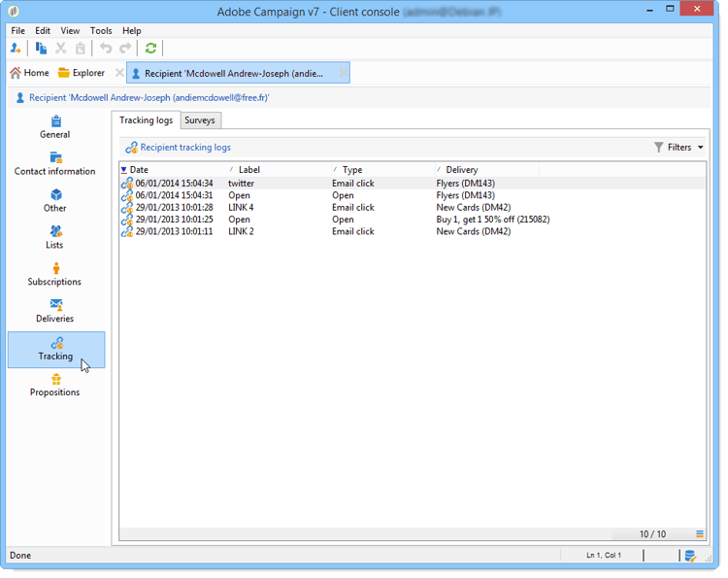This screenshot has height=578, width=728.
Task: Click the 'LINK 2' label cell
Action: pyautogui.click(x=241, y=231)
